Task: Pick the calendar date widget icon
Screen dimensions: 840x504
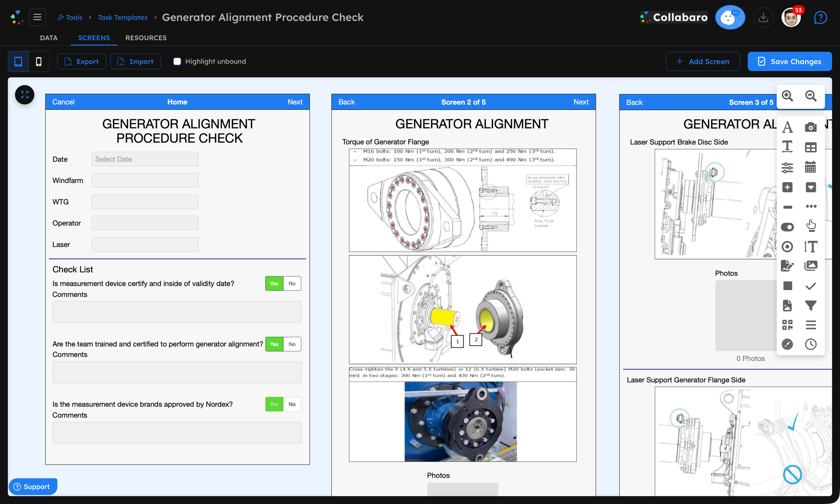Action: pos(811,167)
